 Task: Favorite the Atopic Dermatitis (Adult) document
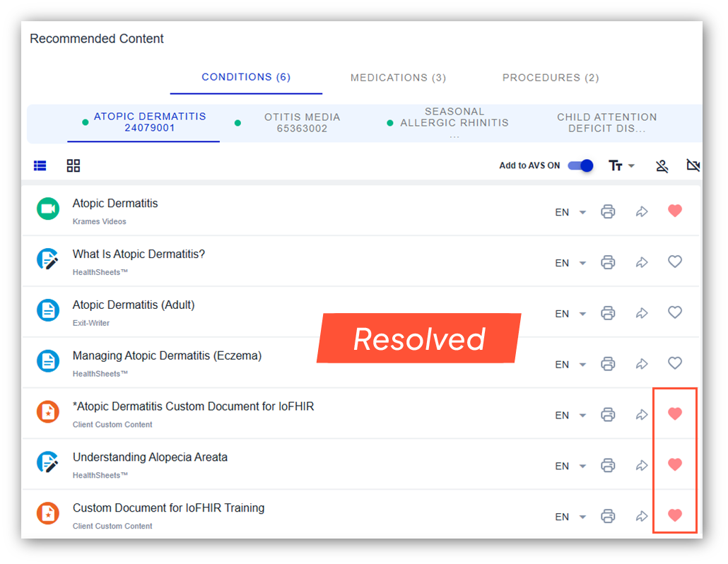coord(675,312)
